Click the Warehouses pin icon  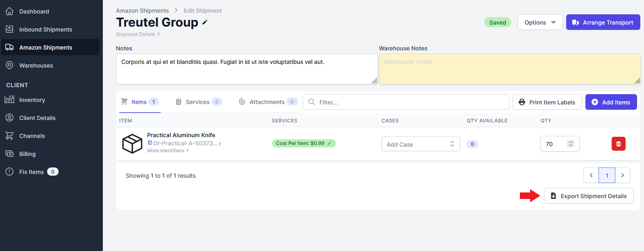(9, 65)
